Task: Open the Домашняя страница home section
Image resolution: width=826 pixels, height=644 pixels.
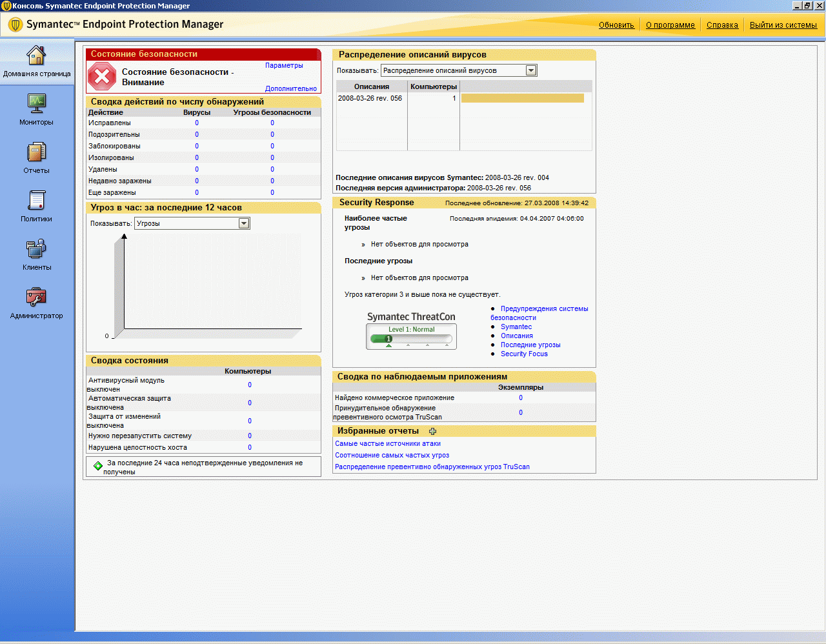Action: click(x=36, y=61)
